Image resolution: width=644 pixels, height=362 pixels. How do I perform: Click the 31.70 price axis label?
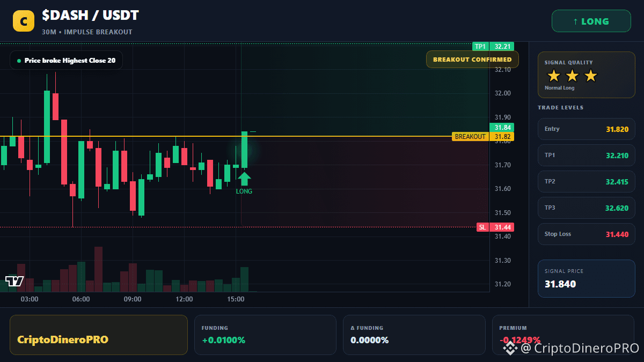coord(503,165)
